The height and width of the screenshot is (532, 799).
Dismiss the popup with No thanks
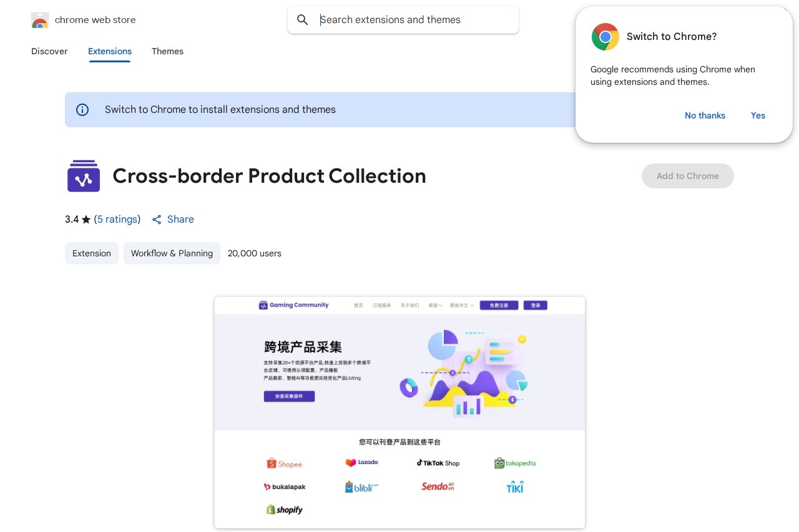pyautogui.click(x=705, y=115)
